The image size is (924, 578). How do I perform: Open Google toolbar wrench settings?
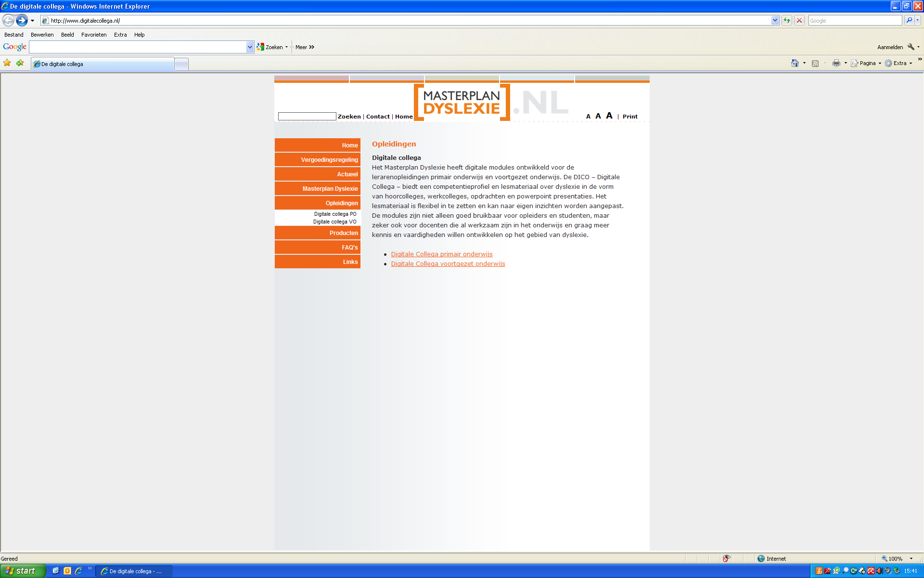(911, 47)
